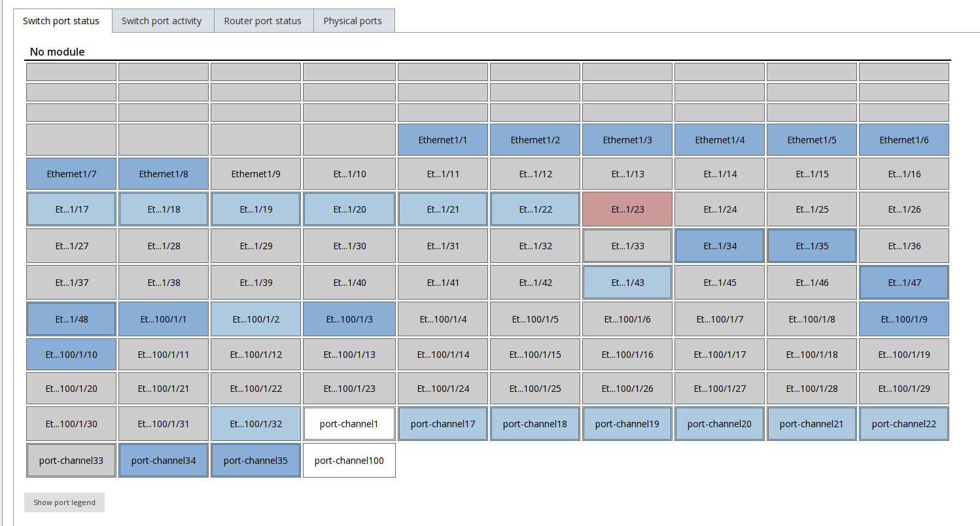Viewport: 980px width, 526px height.
Task: Open port Et...1/35
Action: click(812, 246)
